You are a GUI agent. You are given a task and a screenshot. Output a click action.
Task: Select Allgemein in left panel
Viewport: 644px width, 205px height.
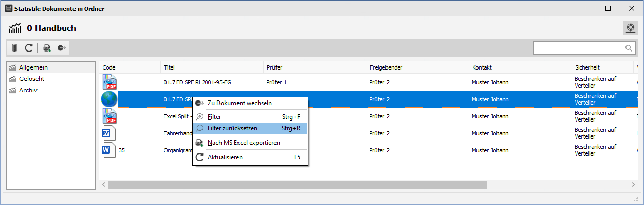(x=50, y=67)
